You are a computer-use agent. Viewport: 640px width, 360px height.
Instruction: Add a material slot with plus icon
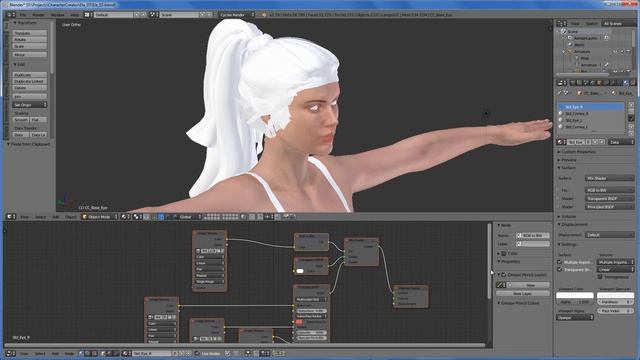pyautogui.click(x=631, y=105)
